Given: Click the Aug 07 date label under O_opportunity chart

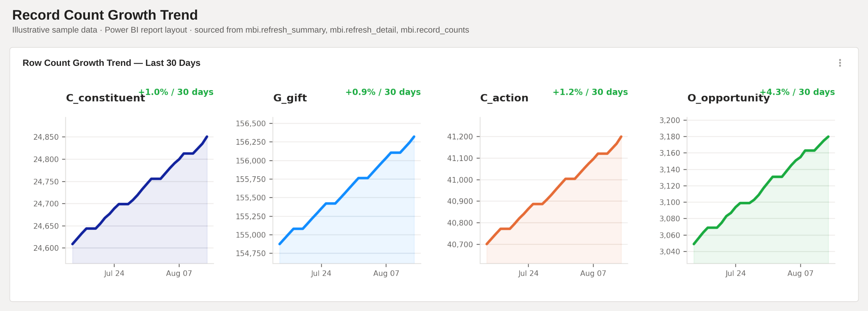Looking at the screenshot, I should coord(801,273).
